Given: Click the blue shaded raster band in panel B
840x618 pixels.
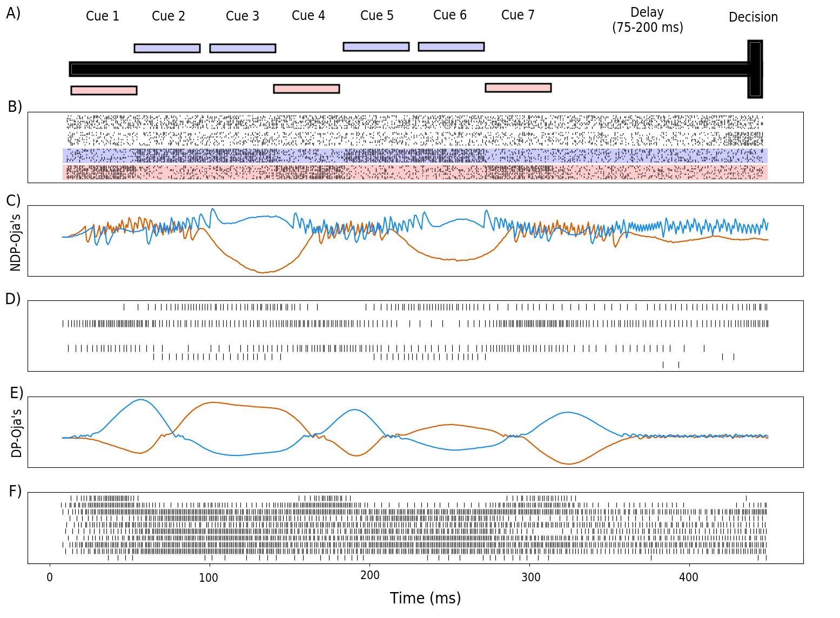Looking at the screenshot, I should 415,156.
